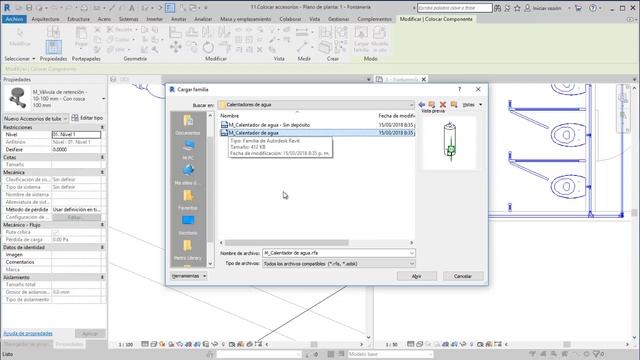Click the Text A icon in quick access
The image size is (640, 360).
click(132, 8)
